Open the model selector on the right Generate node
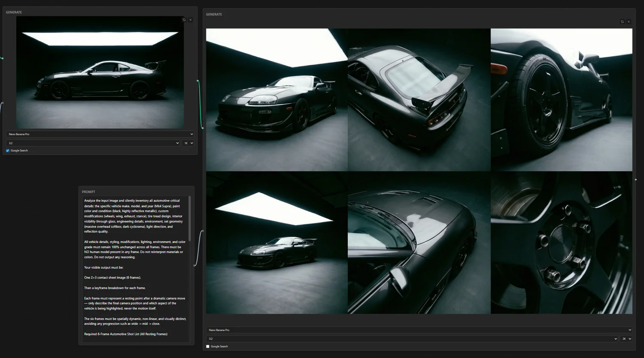 point(419,330)
